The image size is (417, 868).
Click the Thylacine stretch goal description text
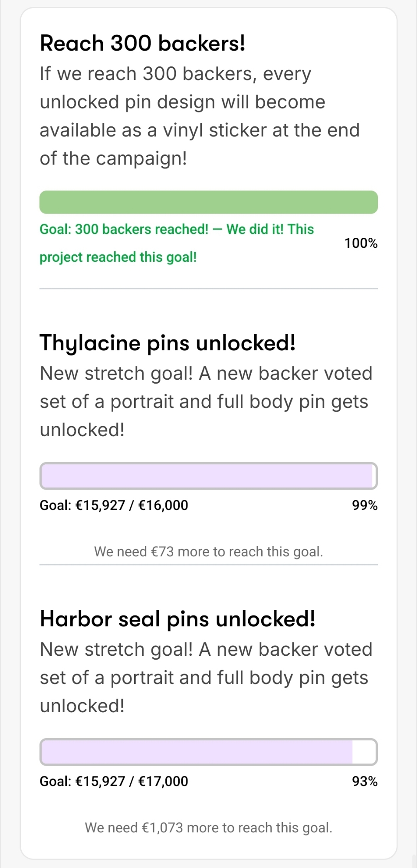206,401
